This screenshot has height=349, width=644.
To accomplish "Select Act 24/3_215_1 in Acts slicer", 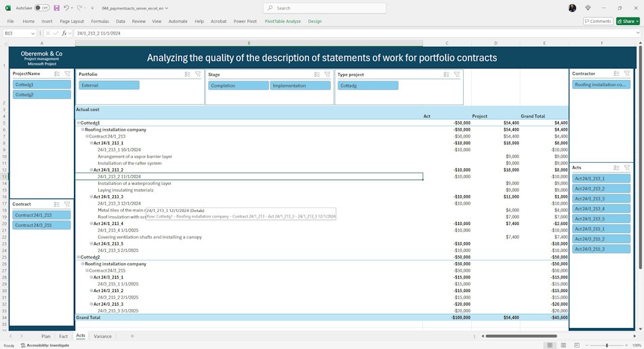I will (x=601, y=228).
